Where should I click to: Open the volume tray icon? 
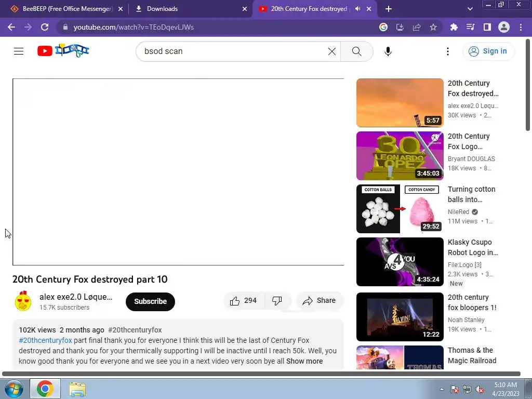[x=480, y=389]
